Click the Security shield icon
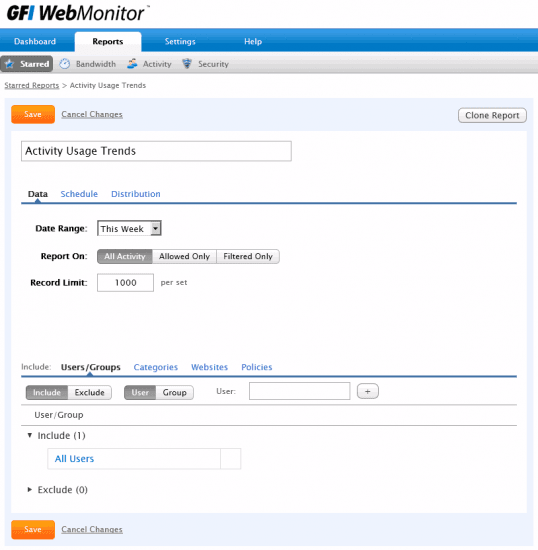 coord(187,64)
